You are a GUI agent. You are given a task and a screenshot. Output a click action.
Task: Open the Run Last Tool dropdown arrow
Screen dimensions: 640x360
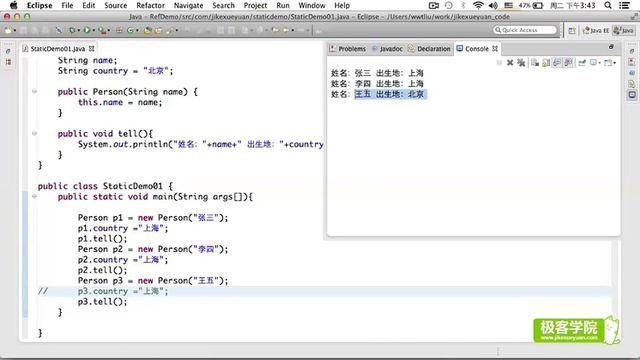click(x=109, y=31)
